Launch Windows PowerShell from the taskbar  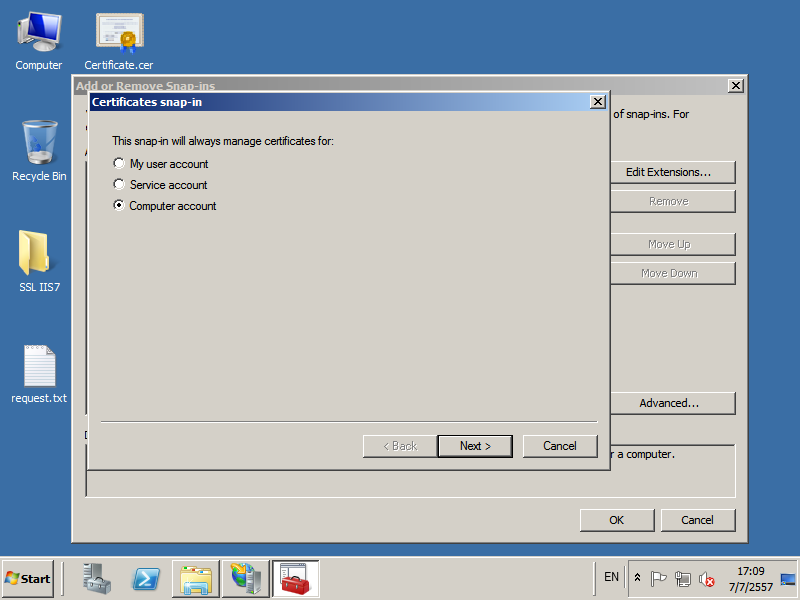tap(147, 578)
